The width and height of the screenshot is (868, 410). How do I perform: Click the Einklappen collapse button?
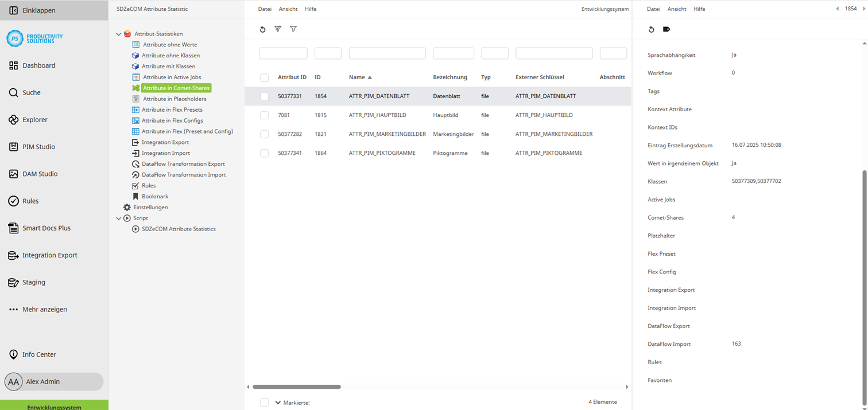tap(39, 10)
